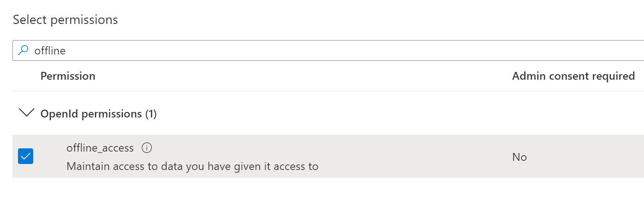Click the Select permissions heading
644x211 pixels.
[x=66, y=20]
